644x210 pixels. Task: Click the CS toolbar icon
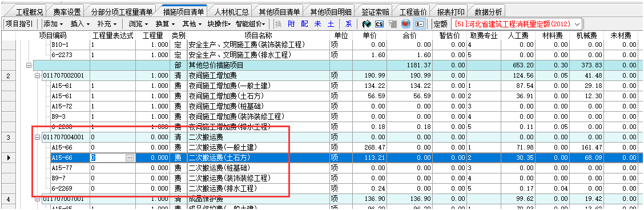(x=380, y=24)
